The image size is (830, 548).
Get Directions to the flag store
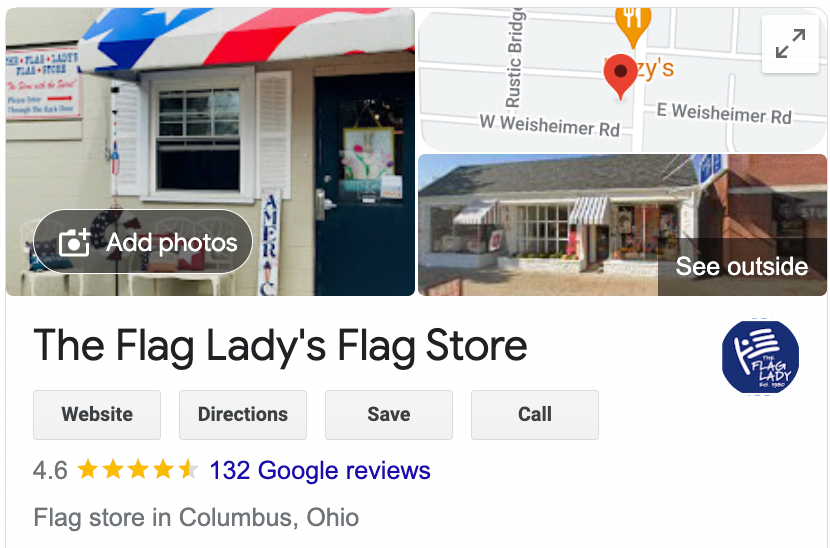(243, 415)
